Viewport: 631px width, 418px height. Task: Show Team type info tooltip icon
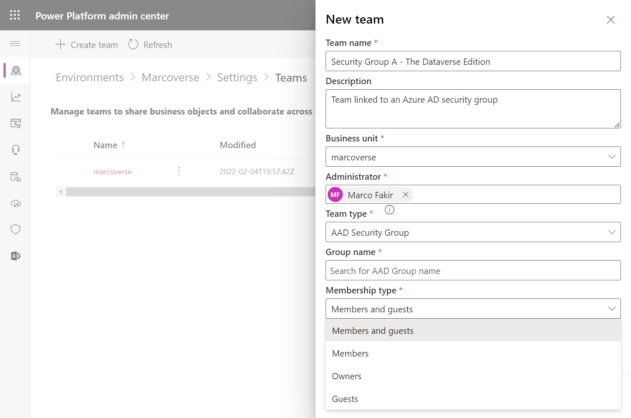(x=390, y=210)
